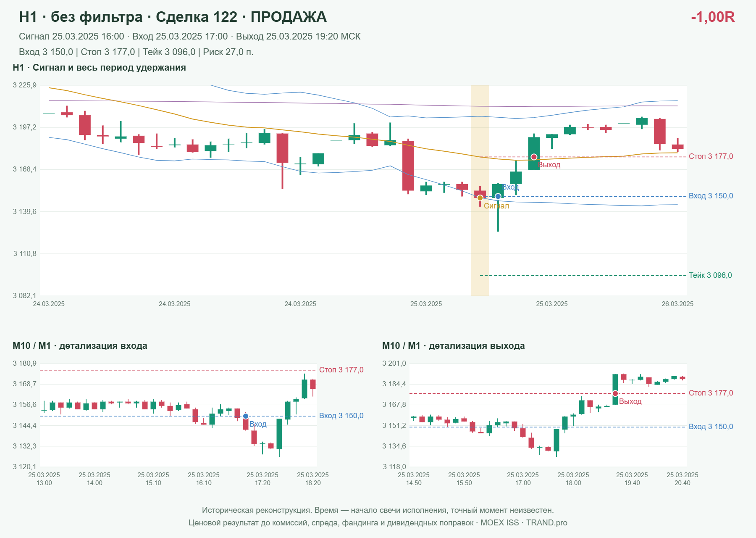The height and width of the screenshot is (538, 756).
Task: Select the line with entry, stop, take and risk values
Action: point(136,52)
